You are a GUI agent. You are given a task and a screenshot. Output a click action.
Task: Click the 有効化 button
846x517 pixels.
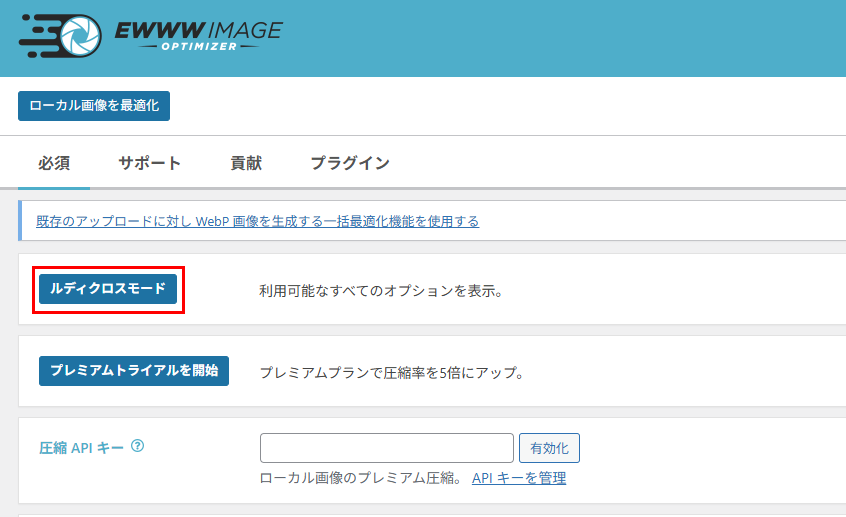(549, 447)
